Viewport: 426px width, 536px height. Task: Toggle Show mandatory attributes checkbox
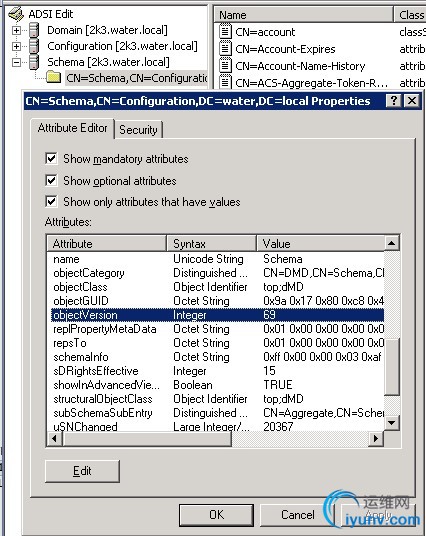pyautogui.click(x=51, y=159)
